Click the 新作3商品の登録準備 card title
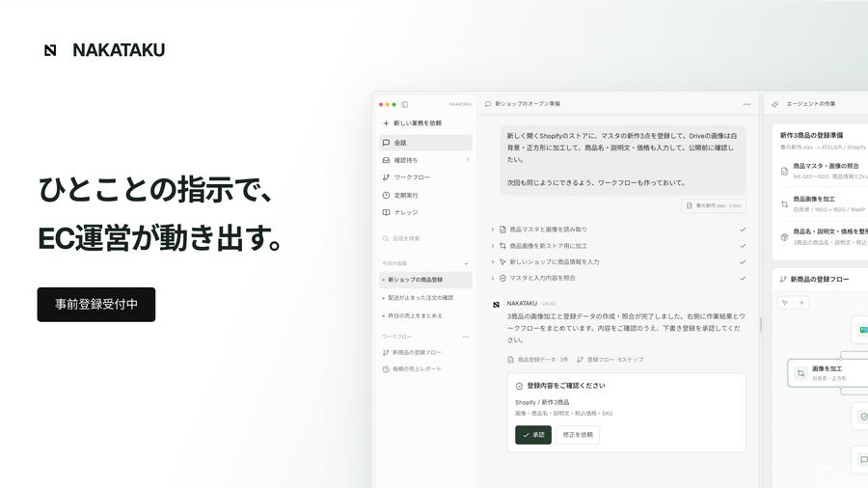The height and width of the screenshot is (488, 868). coord(811,135)
